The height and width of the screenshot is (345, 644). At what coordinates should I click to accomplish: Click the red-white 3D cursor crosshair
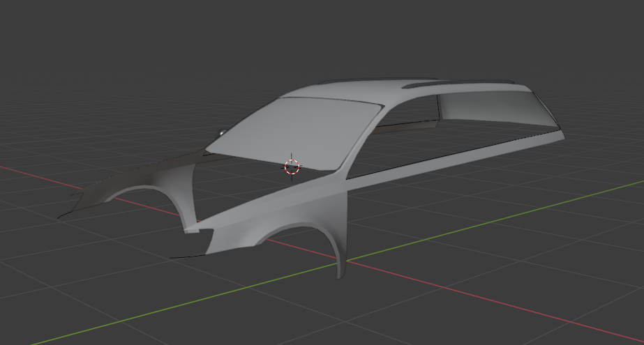pos(292,167)
